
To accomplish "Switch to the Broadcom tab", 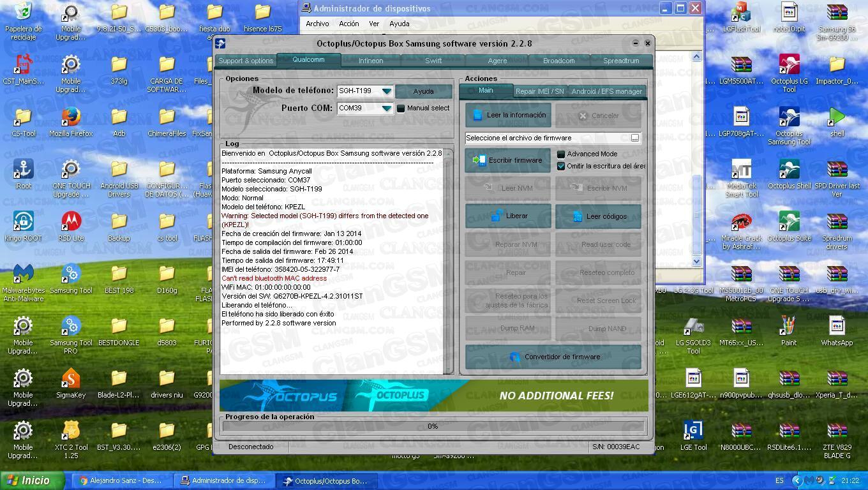I will pyautogui.click(x=558, y=61).
